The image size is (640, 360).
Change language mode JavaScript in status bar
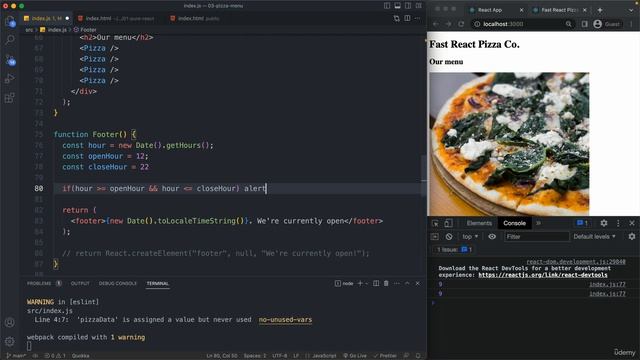(322, 356)
